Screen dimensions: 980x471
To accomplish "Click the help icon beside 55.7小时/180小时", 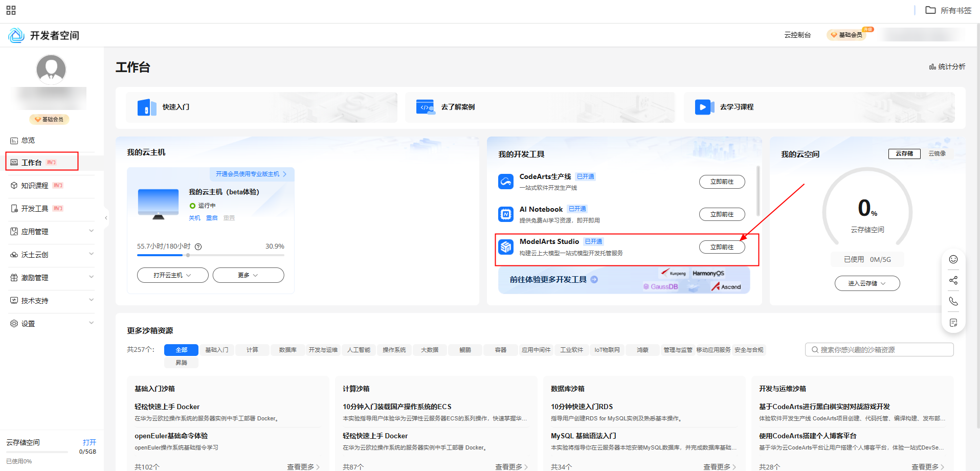I will coord(198,246).
